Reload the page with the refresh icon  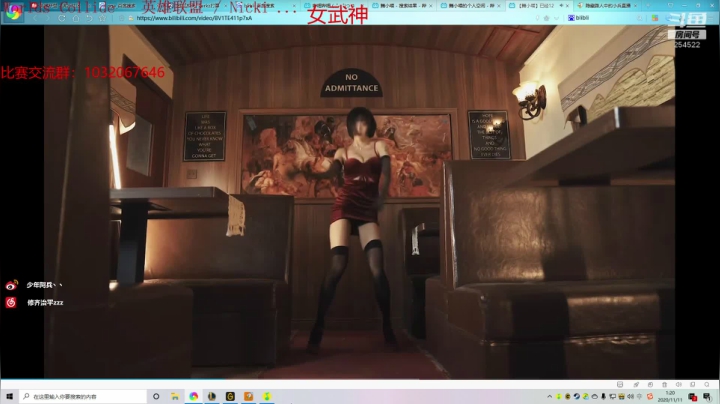pyautogui.click(x=62, y=18)
